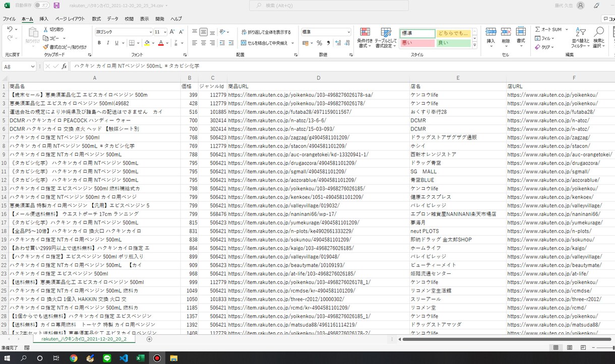
Task: Switch to Page Break Preview in status bar
Action: click(x=583, y=348)
